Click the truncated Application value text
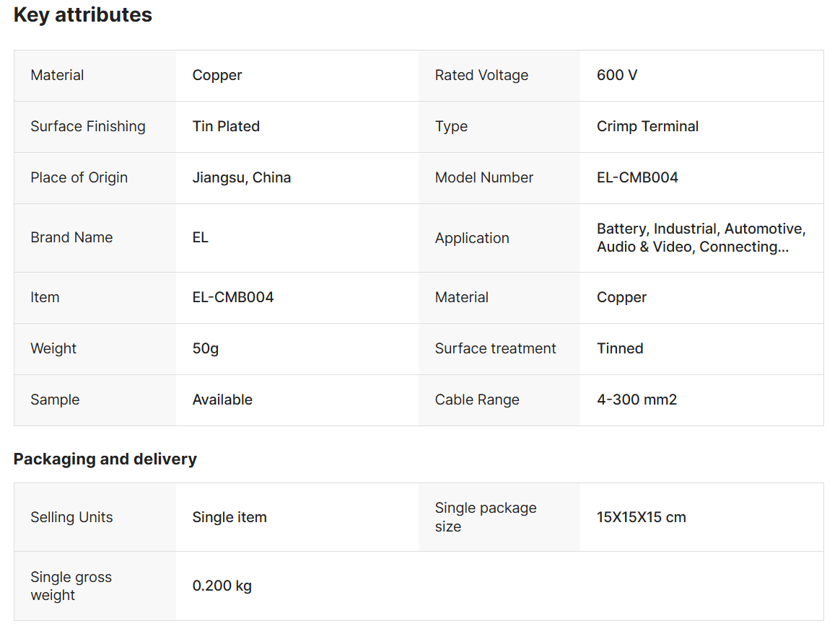 701,238
